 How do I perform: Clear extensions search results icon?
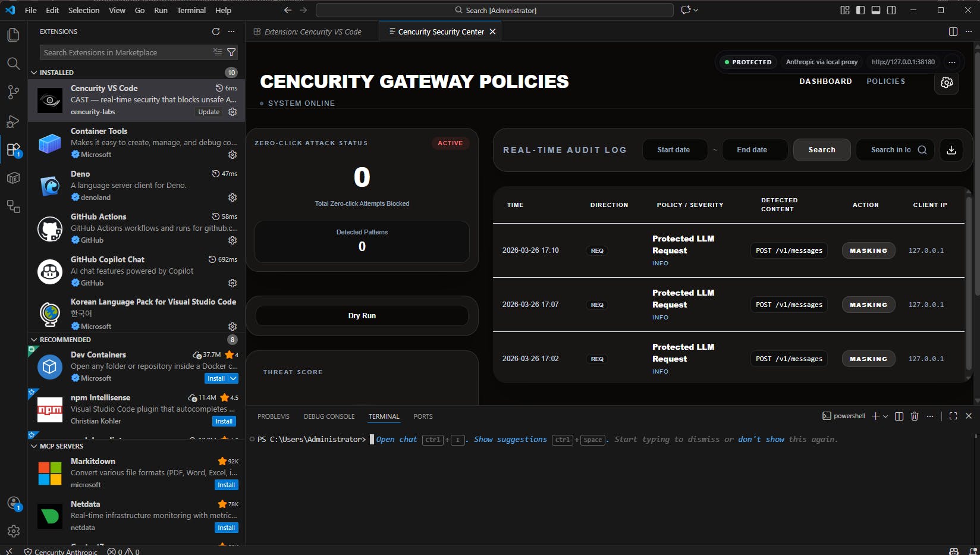click(x=218, y=52)
